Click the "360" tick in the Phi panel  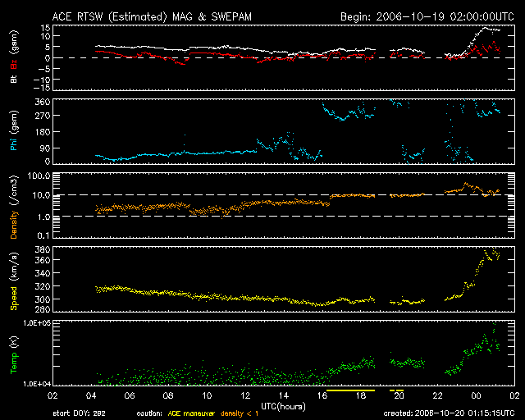point(43,102)
